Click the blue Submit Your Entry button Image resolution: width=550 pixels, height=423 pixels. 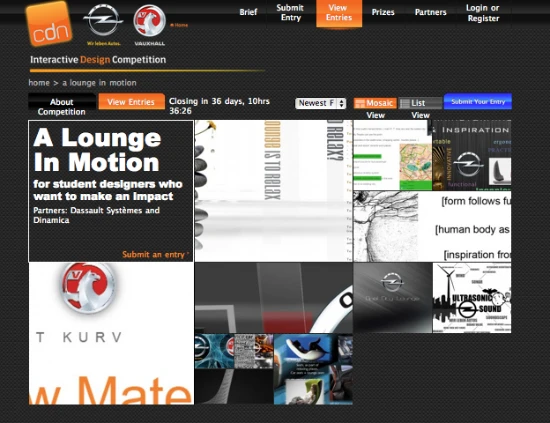click(478, 102)
